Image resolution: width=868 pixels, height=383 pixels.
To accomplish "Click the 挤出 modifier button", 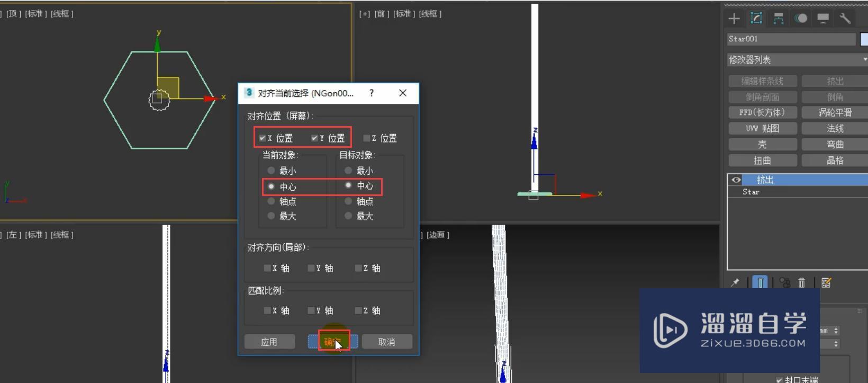I will [835, 81].
